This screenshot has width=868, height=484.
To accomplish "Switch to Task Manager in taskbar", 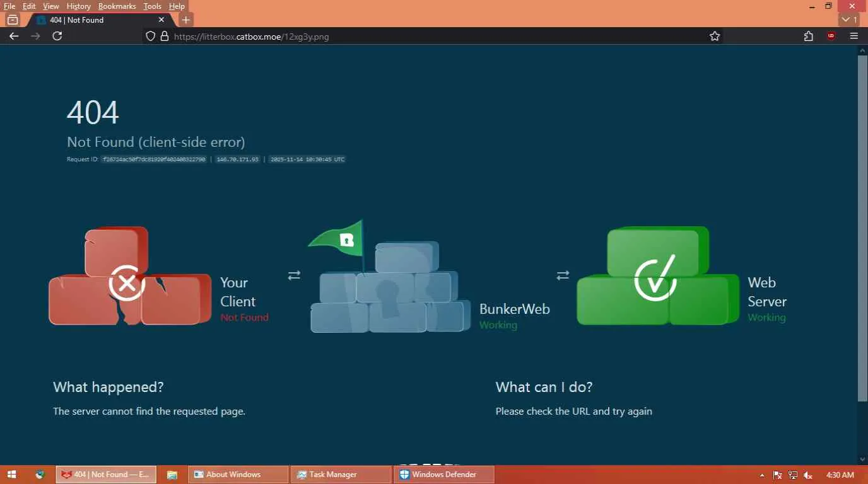I will click(x=341, y=475).
